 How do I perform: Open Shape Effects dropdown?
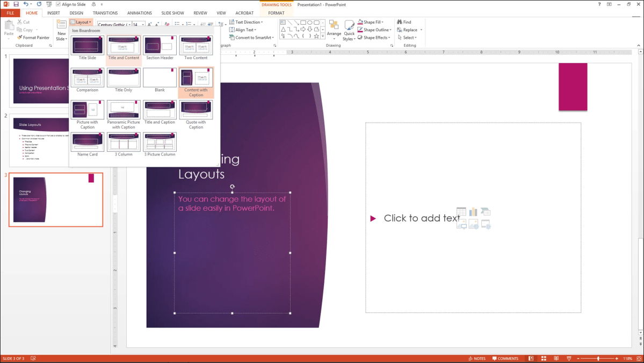[374, 38]
